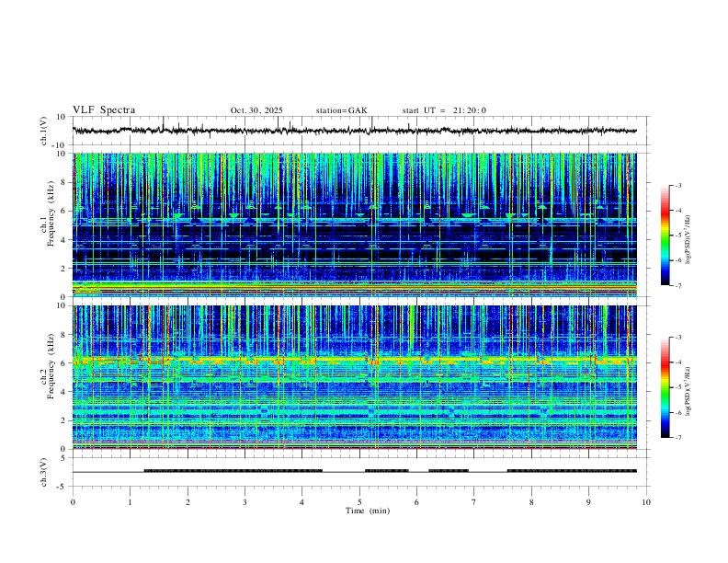The height and width of the screenshot is (563, 728).
Task: Click the ch.3 signal bar between minutes 6 and 7
Action: [x=449, y=471]
